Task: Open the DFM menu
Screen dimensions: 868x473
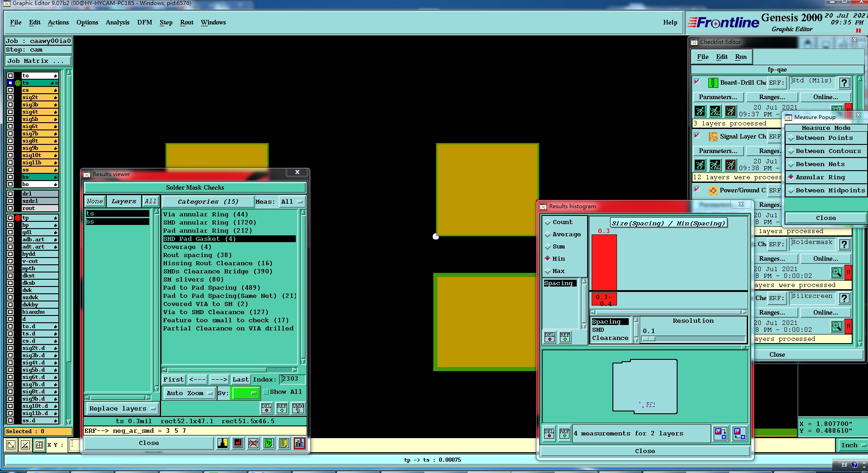Action: click(x=145, y=23)
